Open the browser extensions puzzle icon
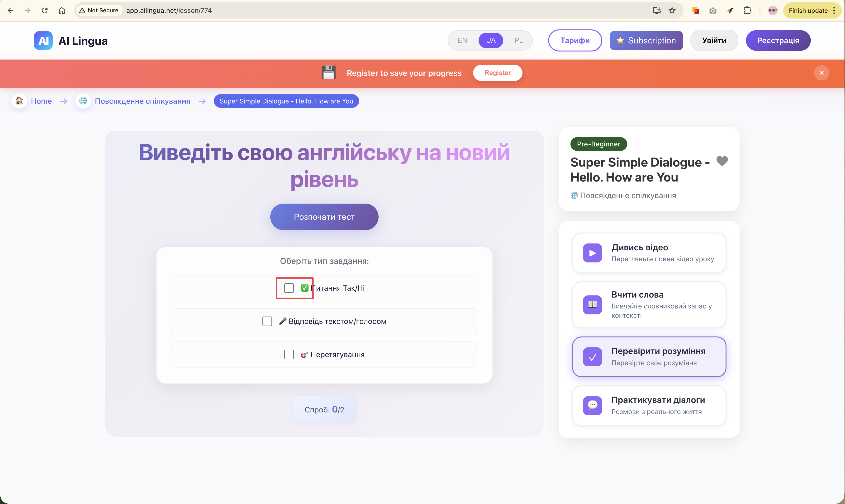Image resolution: width=845 pixels, height=504 pixels. tap(747, 10)
